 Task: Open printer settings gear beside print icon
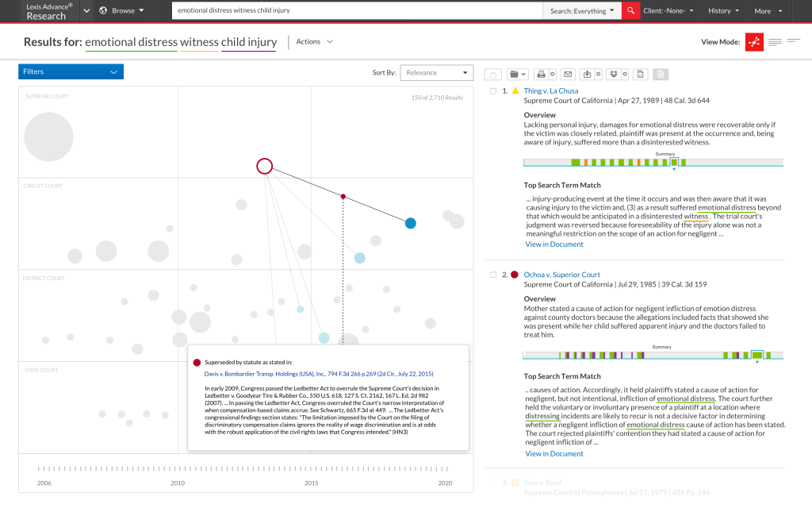click(552, 74)
